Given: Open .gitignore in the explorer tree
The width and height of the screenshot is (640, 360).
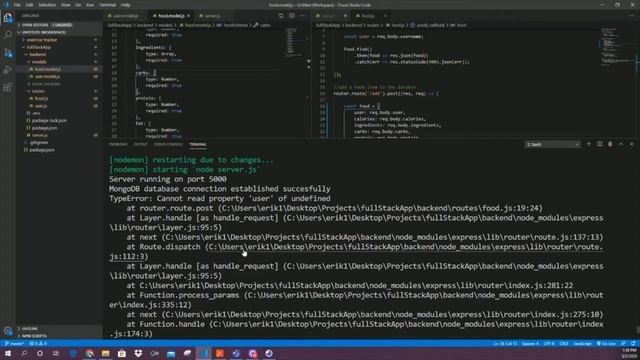Looking at the screenshot, I should (x=59, y=142).
